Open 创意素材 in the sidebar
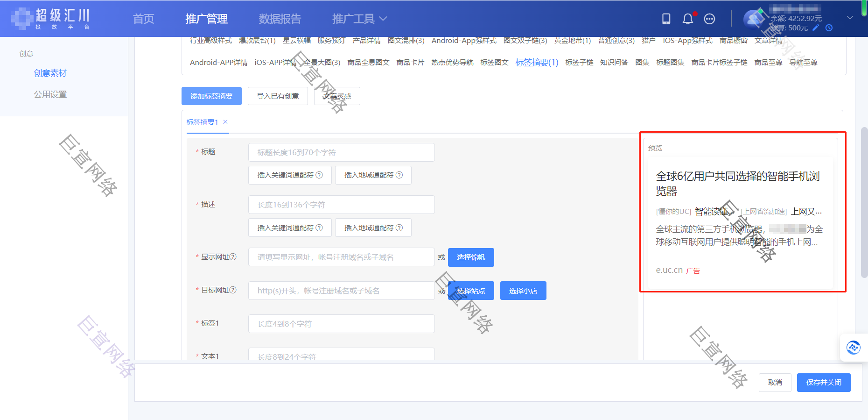Screen dimensions: 868x420 point(50,73)
